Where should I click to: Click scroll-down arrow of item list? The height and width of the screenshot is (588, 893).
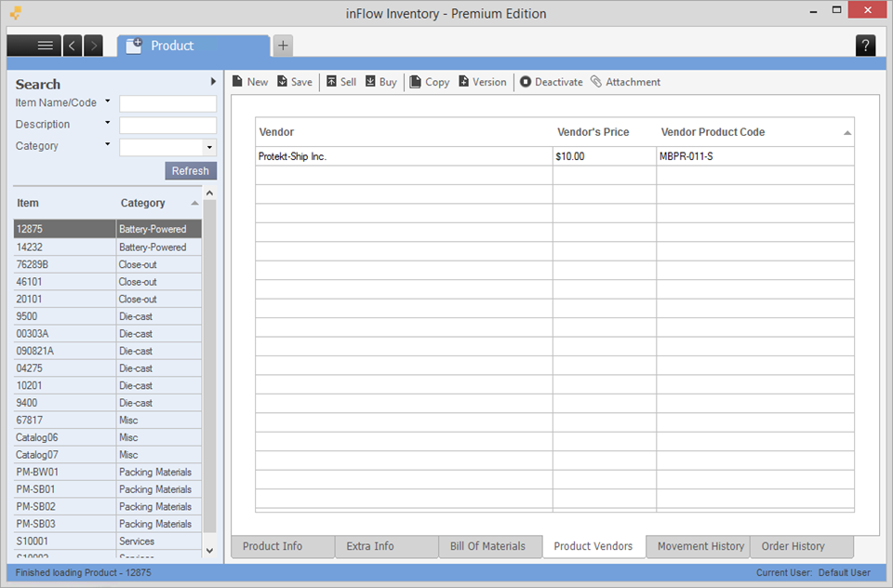(209, 551)
